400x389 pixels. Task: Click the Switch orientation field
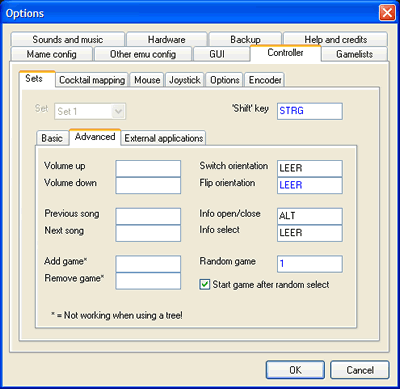coord(310,168)
